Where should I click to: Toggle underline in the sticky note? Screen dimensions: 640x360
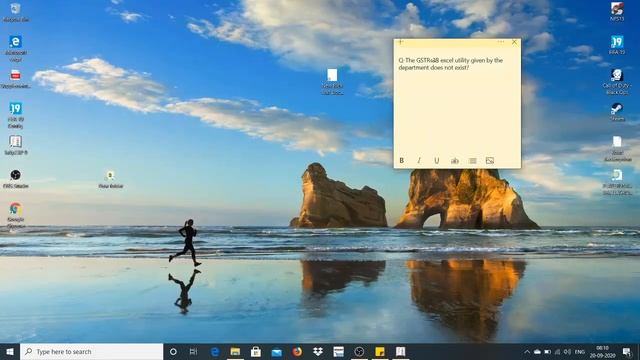(437, 161)
